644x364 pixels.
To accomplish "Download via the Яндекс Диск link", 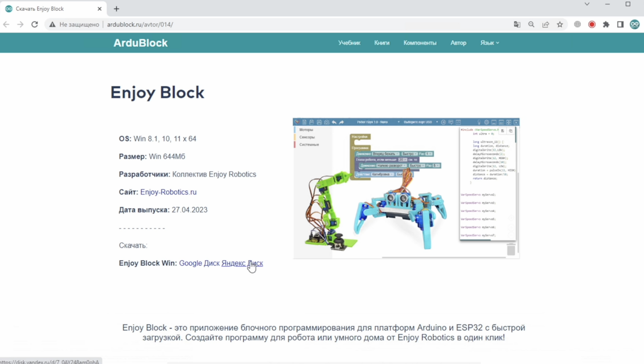I will pos(242,263).
